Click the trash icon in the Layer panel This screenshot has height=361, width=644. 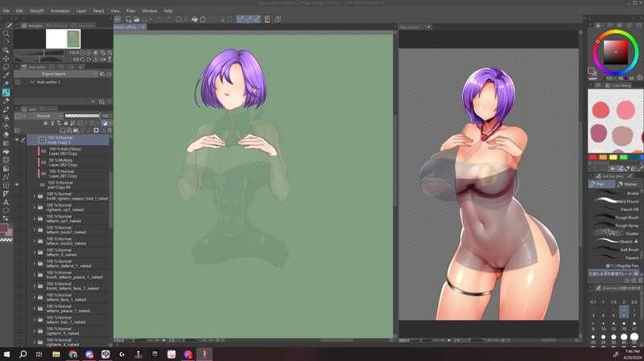[109, 130]
